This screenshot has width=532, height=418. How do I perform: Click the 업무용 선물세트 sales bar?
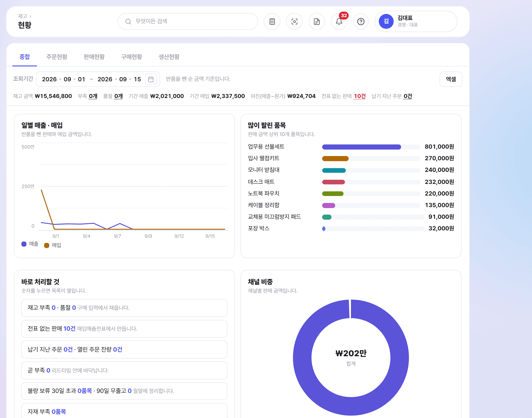click(361, 147)
